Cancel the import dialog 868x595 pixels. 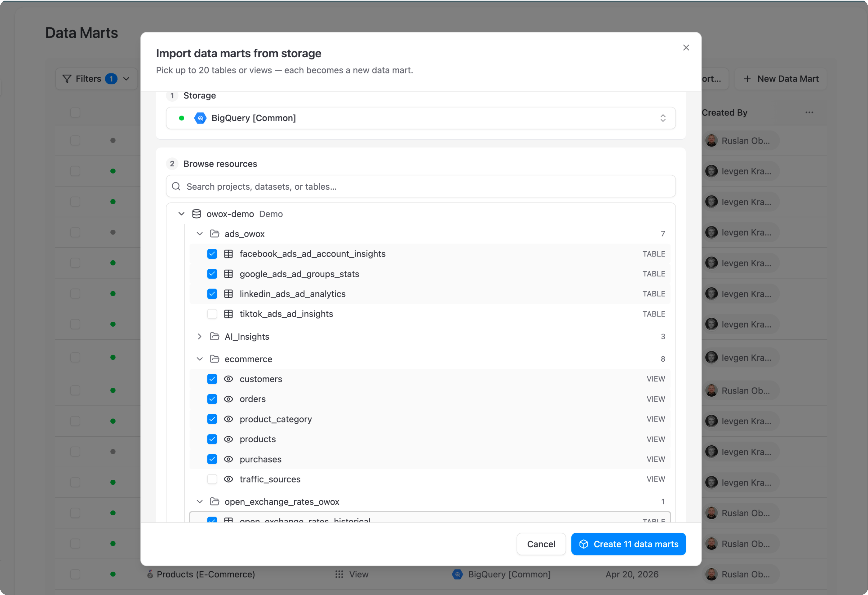click(541, 544)
